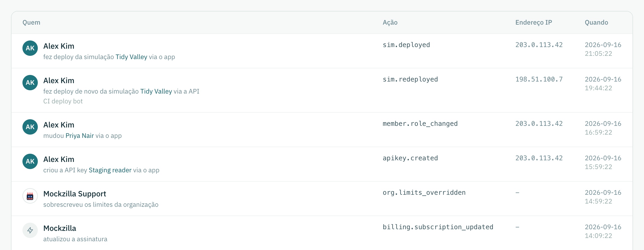Image resolution: width=644 pixels, height=250 pixels.
Task: Click the Endereço IP column header
Action: click(x=534, y=22)
